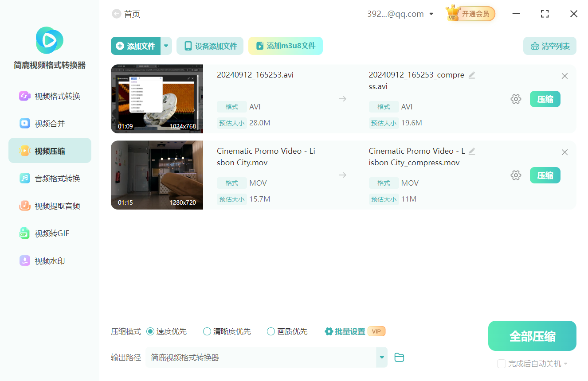Expand the 添加文件 dropdown arrow
Screen dimensions: 588x381
(x=166, y=46)
